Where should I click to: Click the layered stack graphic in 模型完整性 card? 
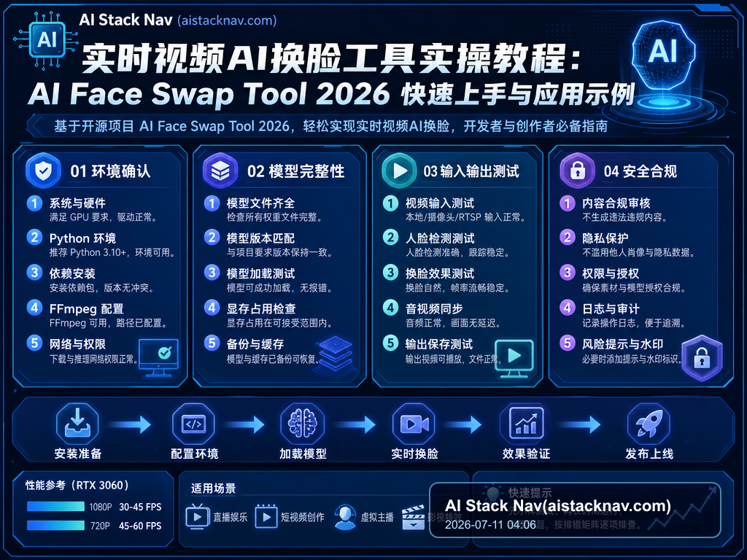pyautogui.click(x=336, y=355)
